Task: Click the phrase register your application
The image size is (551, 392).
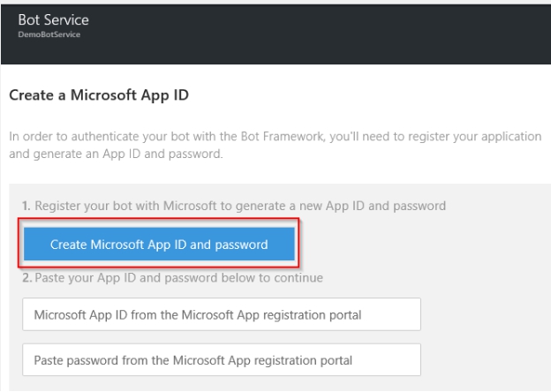Action: click(477, 139)
